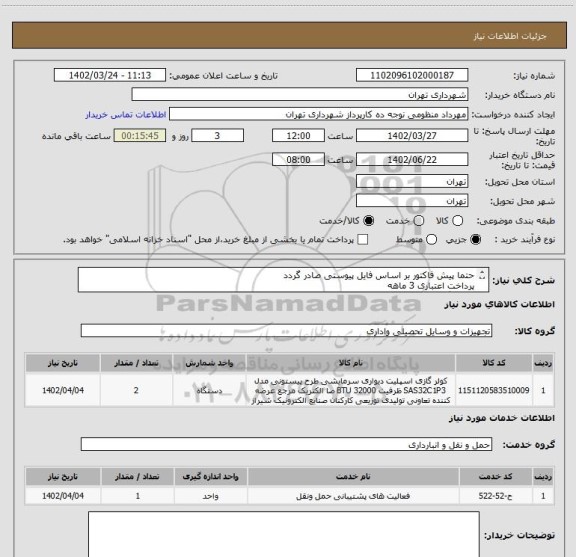Screen dimensions: 576x557
Task: Click the services table header کد خدمت
Action: [496, 477]
